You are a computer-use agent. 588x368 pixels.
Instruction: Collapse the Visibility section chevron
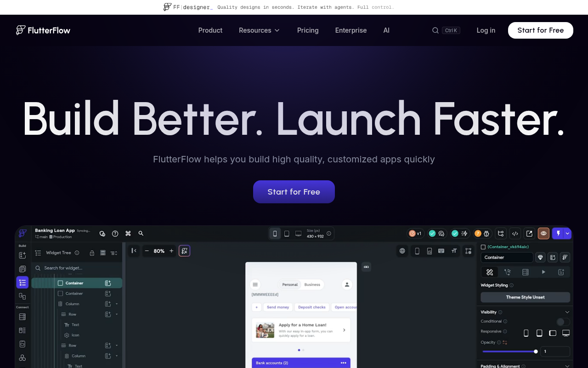[567, 312]
